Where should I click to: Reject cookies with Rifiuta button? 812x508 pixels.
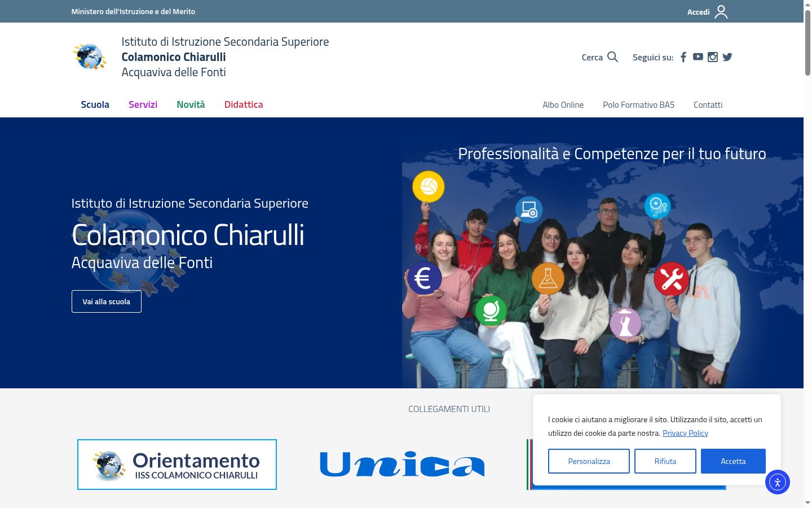coord(665,461)
